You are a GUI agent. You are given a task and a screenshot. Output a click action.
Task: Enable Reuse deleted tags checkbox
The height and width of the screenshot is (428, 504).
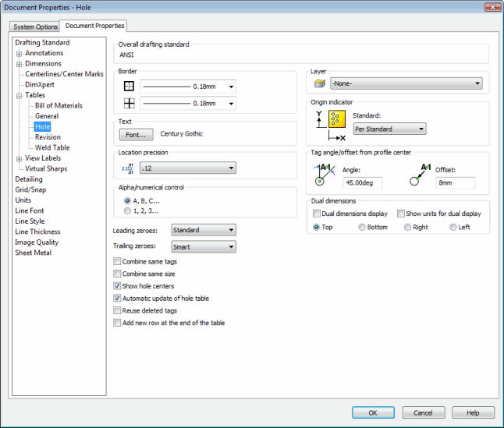pos(117,310)
